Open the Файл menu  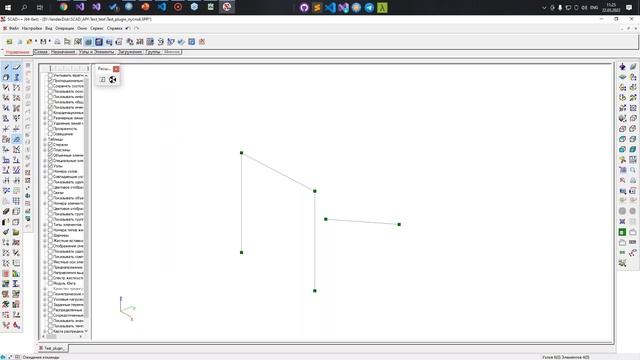tap(14, 29)
